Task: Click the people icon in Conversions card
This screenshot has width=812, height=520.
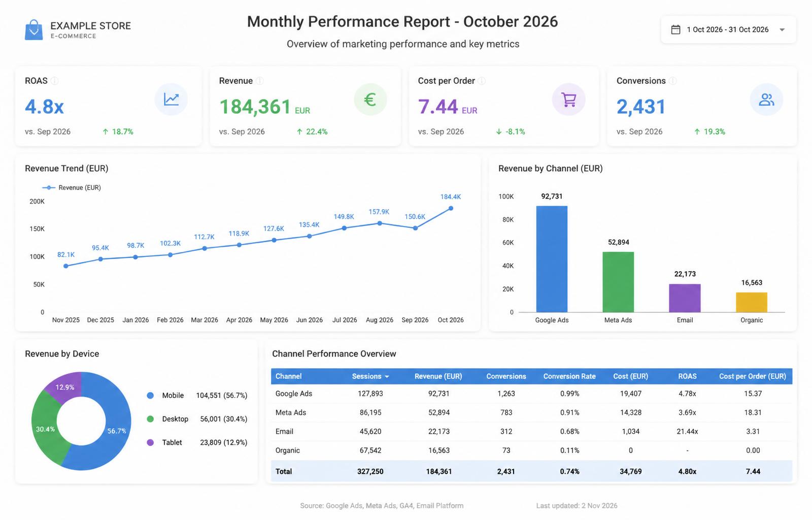Action: click(766, 100)
